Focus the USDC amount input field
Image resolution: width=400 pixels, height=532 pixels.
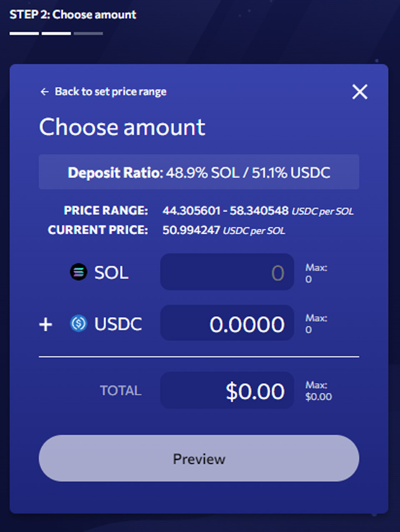point(227,323)
